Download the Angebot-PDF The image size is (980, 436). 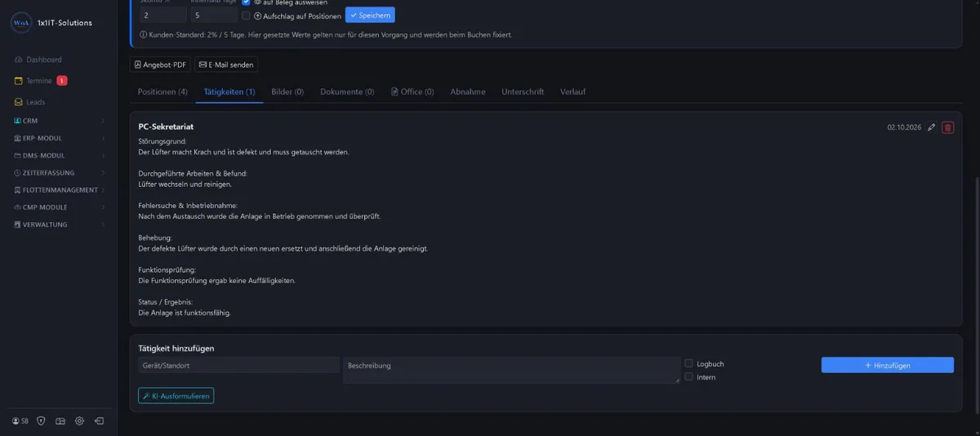click(160, 65)
